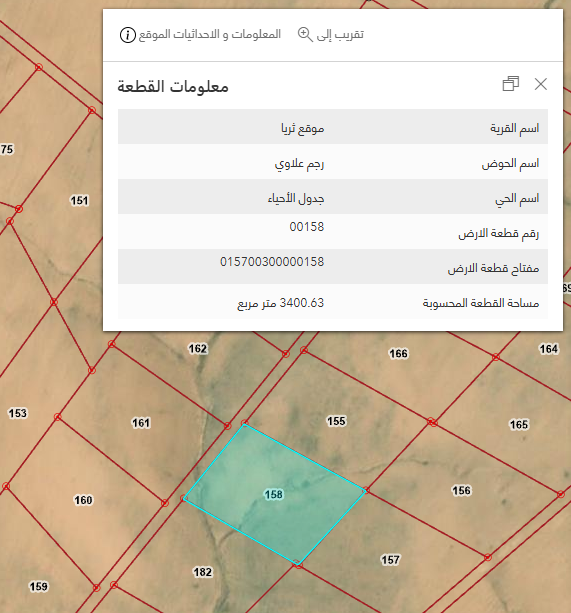Click the parcel key value 015700300000158
Viewport: 571px width, 613px height.
pos(272,262)
